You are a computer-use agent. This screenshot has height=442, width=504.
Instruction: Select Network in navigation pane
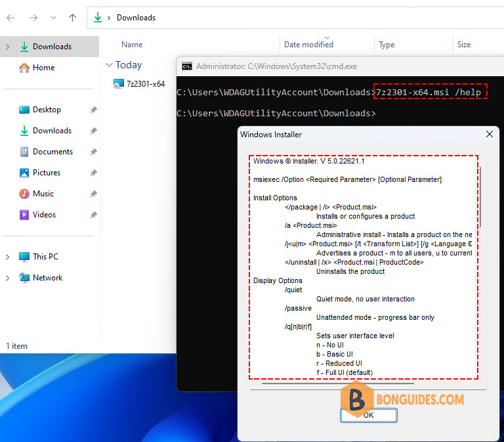click(x=47, y=278)
